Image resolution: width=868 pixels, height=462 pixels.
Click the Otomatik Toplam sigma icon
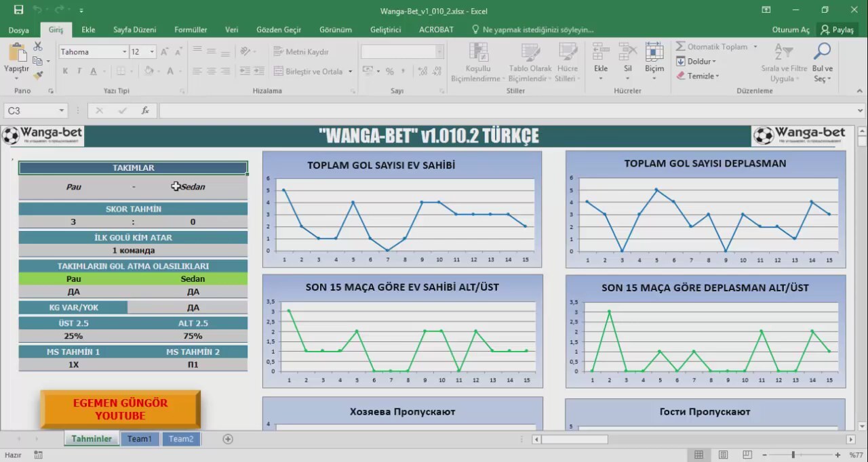680,47
